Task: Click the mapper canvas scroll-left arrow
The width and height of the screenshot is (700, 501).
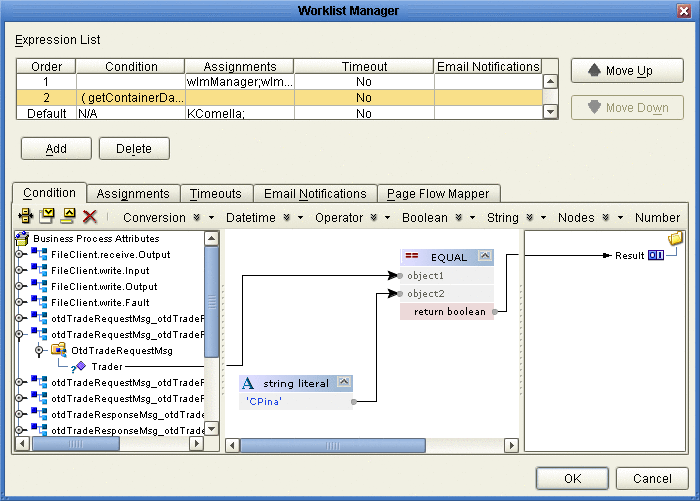Action: pyautogui.click(x=232, y=445)
